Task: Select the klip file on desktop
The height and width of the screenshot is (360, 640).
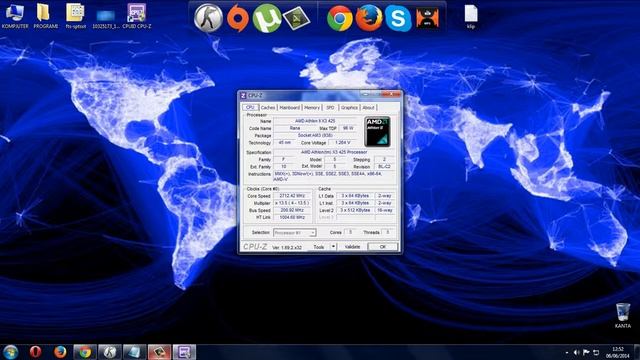Action: 471,16
